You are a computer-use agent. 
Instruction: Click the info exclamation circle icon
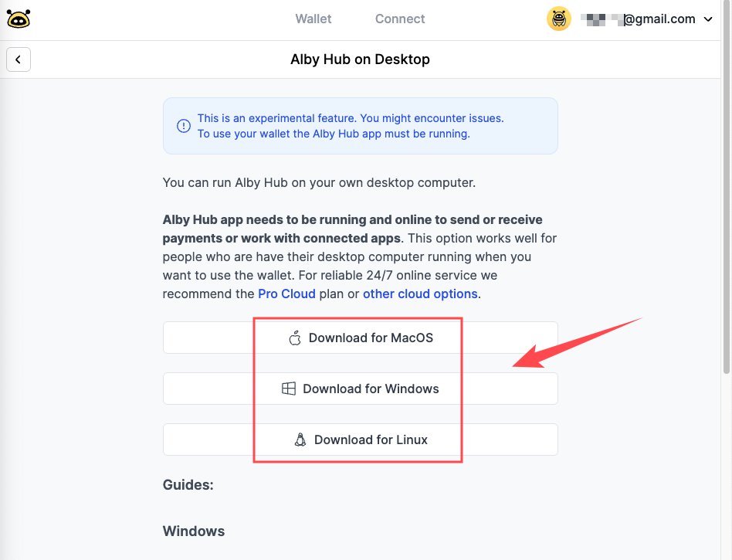(x=184, y=126)
